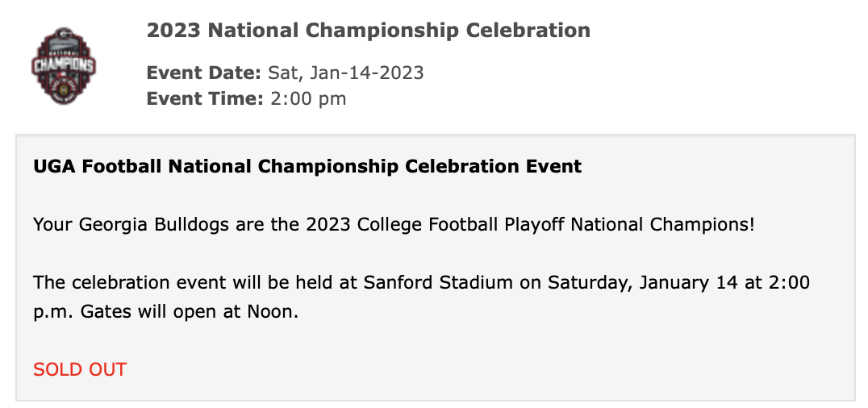Viewport: 868px width, 408px height.
Task: Click the Gates will open at Noon sentence
Action: (190, 310)
